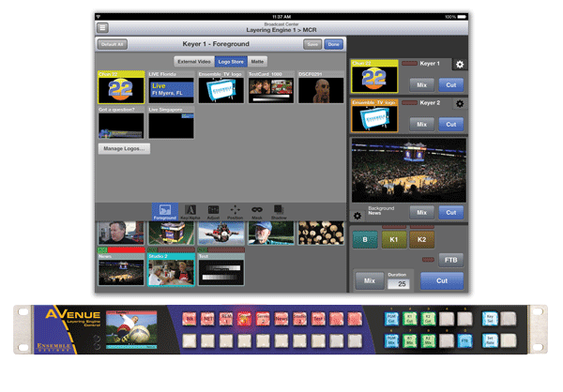Click the Default All button
The width and height of the screenshot is (563, 392).
pyautogui.click(x=112, y=44)
